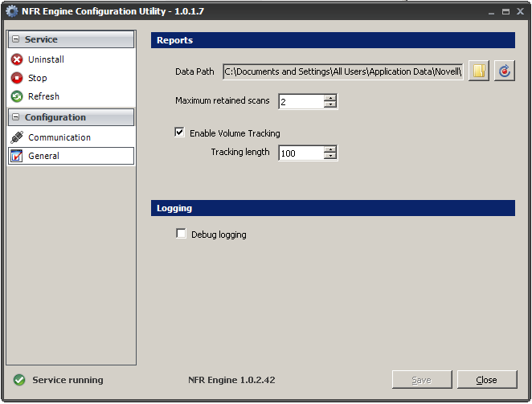Close window using title bar X
The width and height of the screenshot is (532, 404).
click(520, 12)
